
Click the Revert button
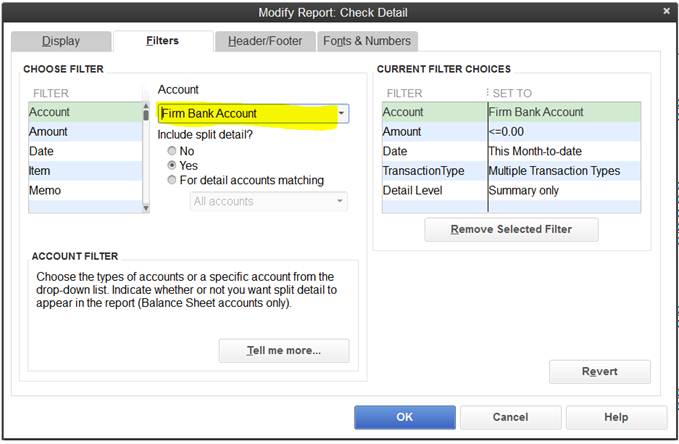coord(599,371)
